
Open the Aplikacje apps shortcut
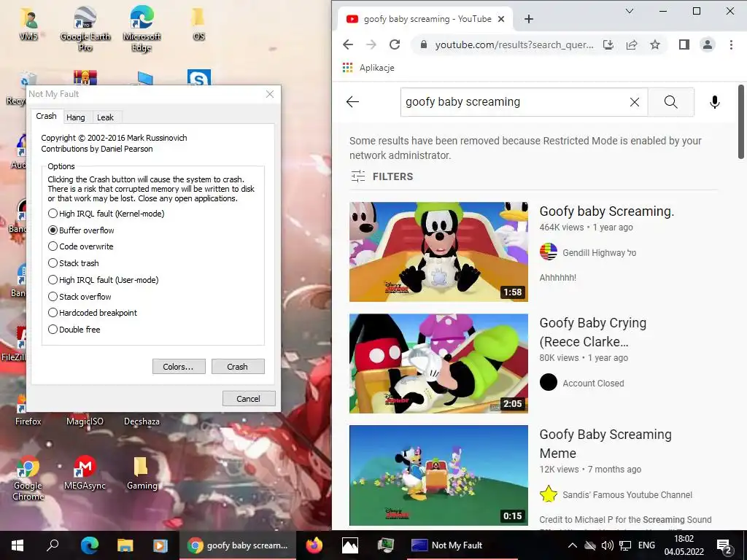pos(368,68)
